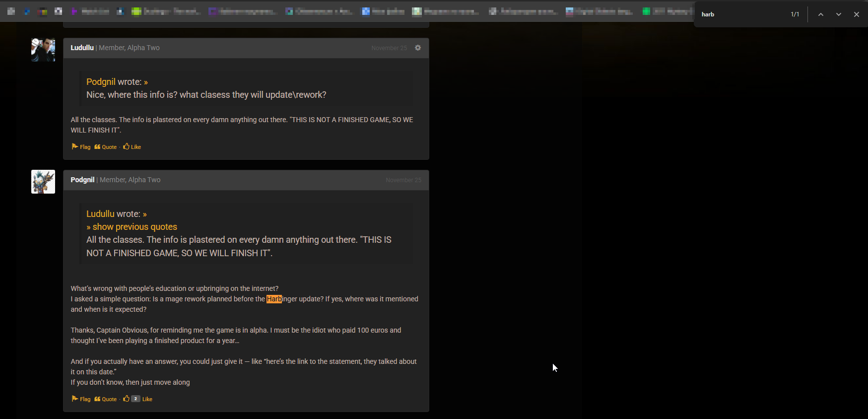This screenshot has height=419, width=868.
Task: Click 'Member, Alpha Two' beside Podgnil
Action: coord(130,180)
